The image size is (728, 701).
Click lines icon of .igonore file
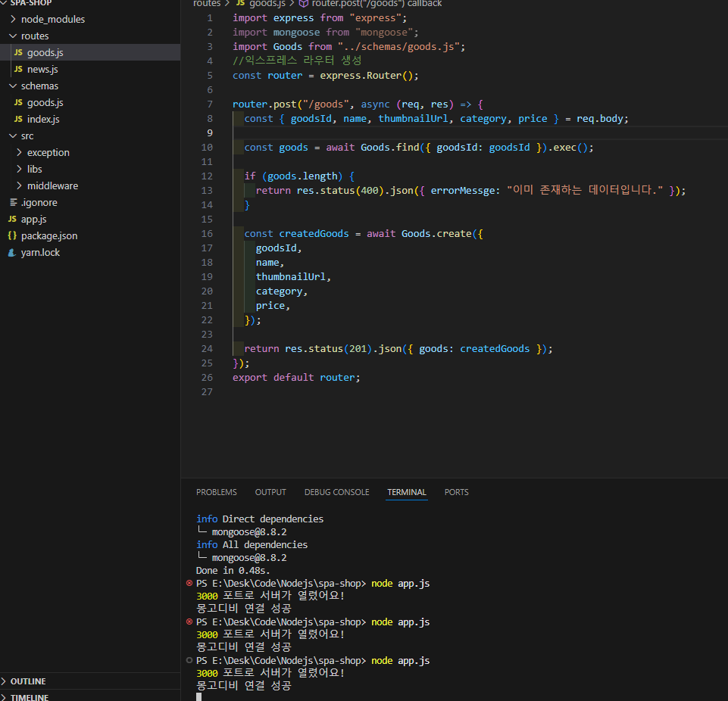coord(13,202)
